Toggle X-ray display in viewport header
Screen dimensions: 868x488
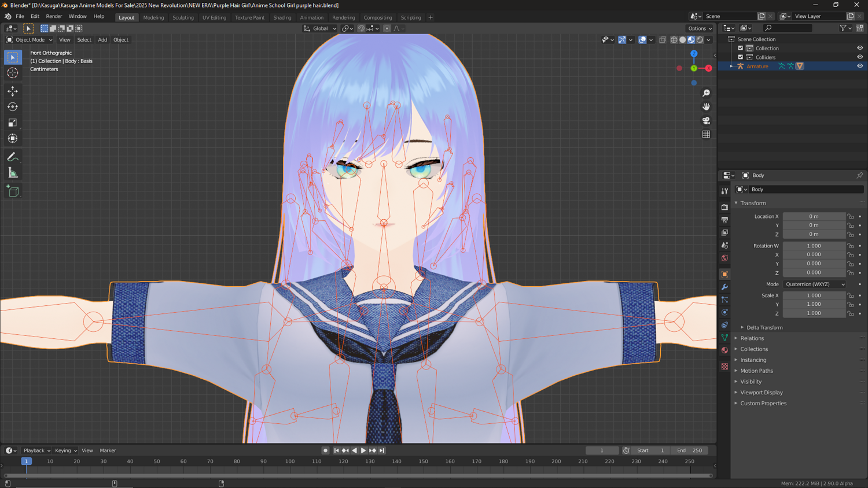tap(663, 40)
